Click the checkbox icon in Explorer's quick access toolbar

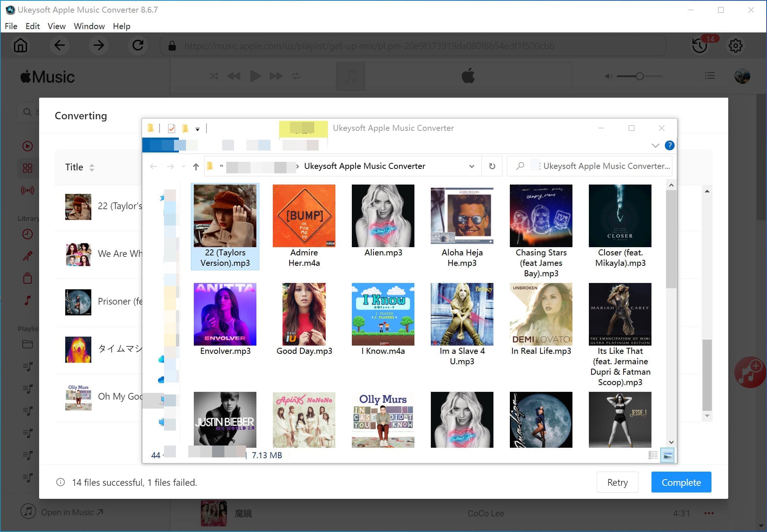tap(171, 128)
